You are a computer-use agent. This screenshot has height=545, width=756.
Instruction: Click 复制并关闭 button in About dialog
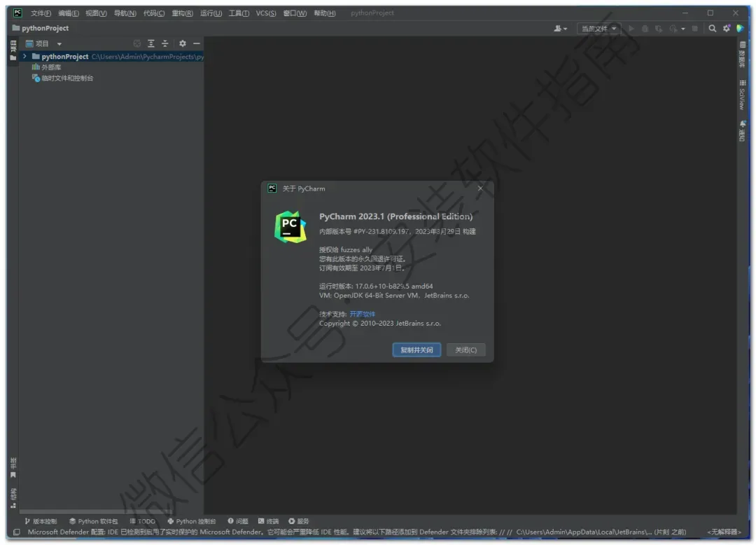point(416,350)
